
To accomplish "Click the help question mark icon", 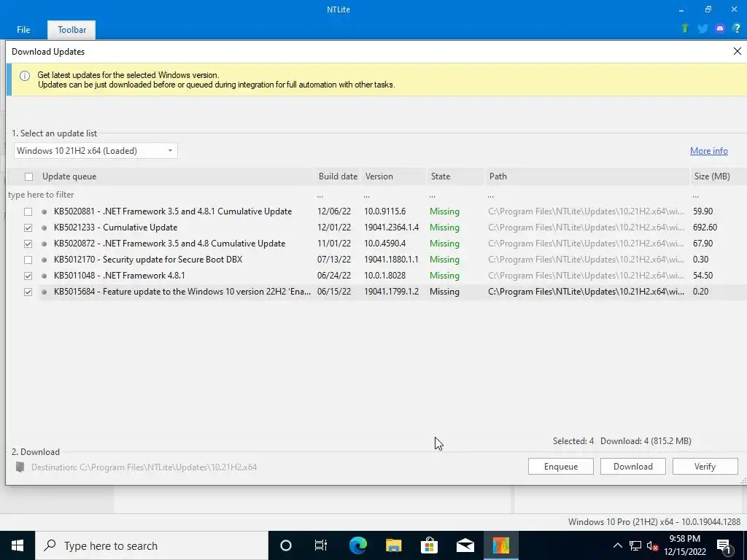I will pos(737,28).
